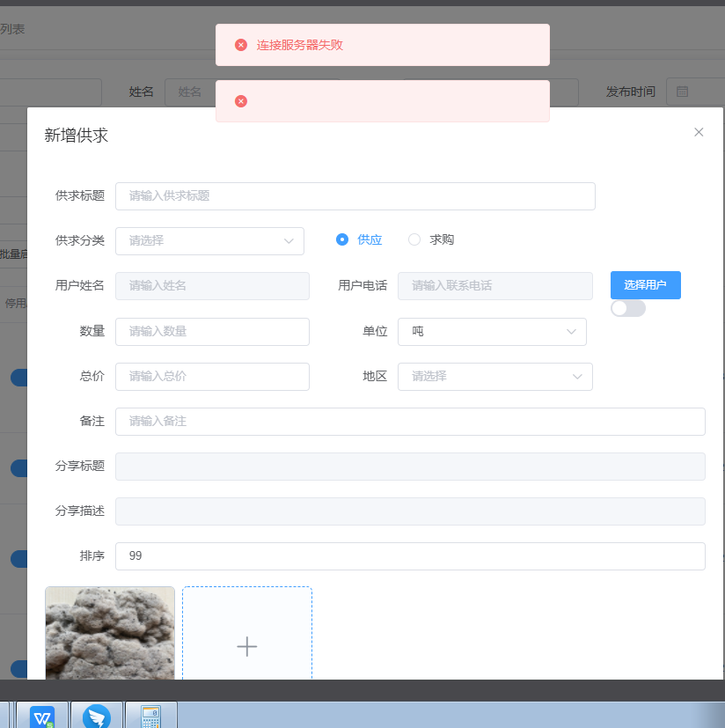Toggle the switch below 选择用户
The width and height of the screenshot is (725, 728).
coord(628,308)
